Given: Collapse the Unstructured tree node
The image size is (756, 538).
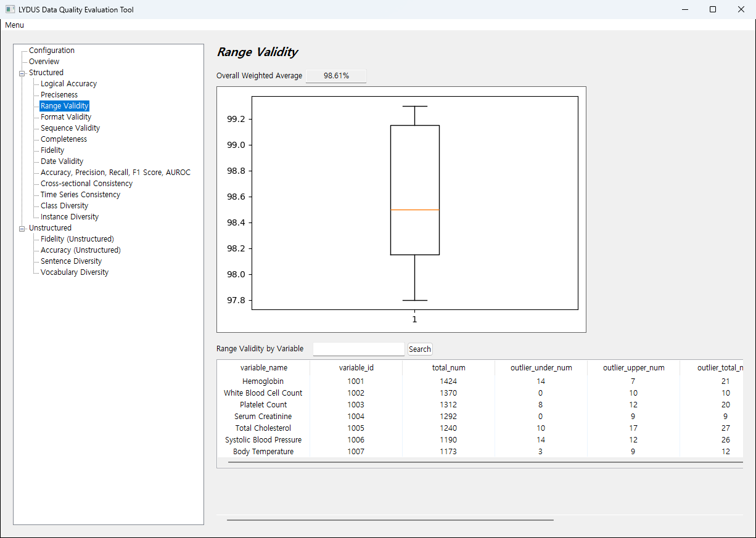Looking at the screenshot, I should coord(23,228).
